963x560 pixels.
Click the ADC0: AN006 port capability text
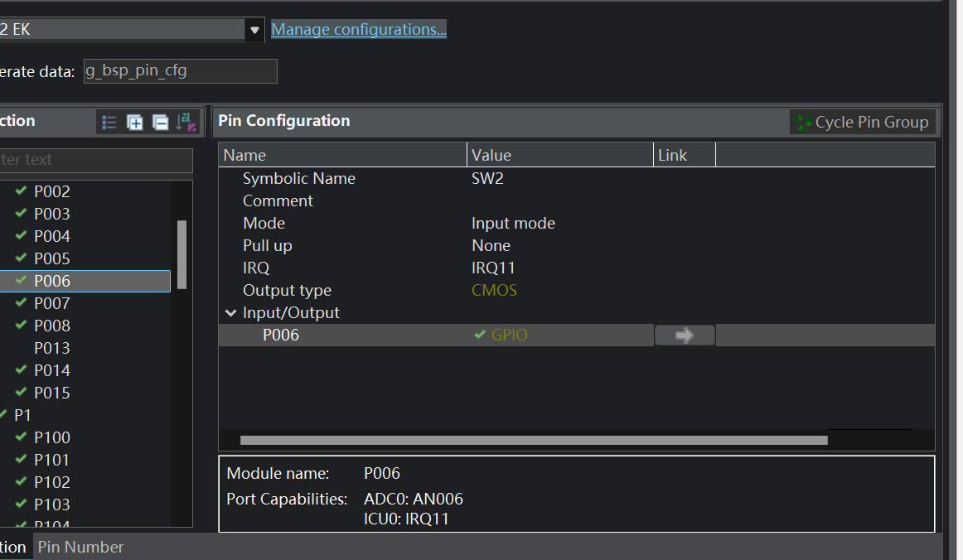pos(414,500)
